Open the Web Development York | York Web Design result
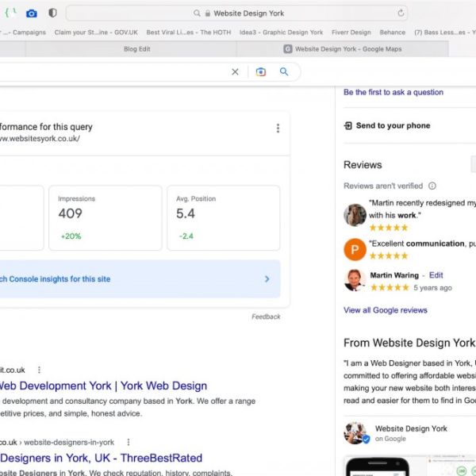 click(103, 386)
